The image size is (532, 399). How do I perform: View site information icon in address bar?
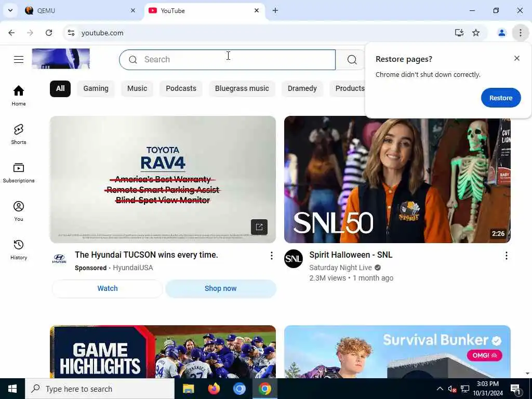click(71, 33)
